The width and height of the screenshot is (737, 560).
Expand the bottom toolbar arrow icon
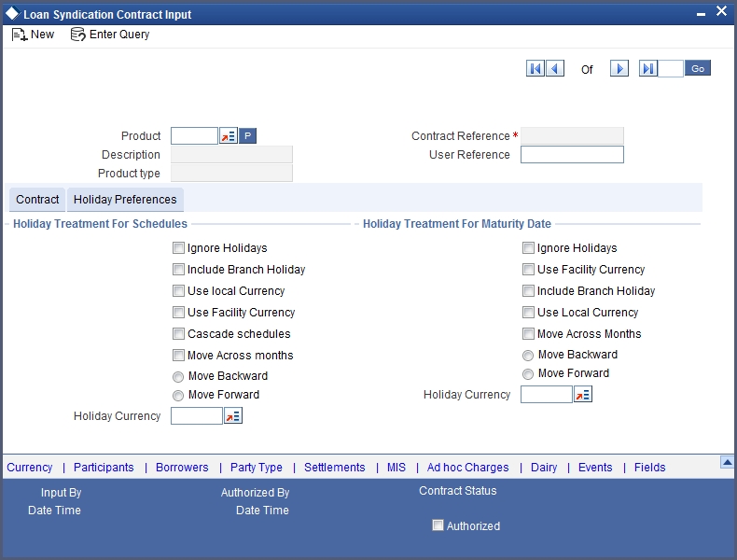(727, 463)
